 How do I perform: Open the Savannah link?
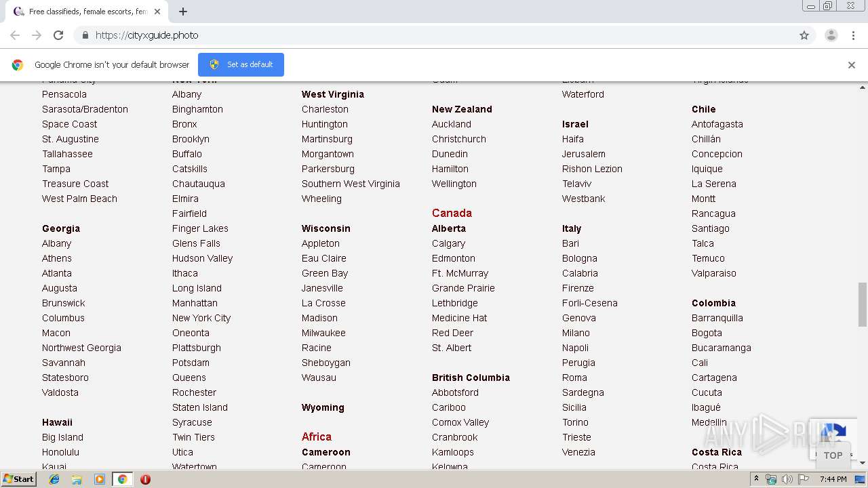[64, 363]
